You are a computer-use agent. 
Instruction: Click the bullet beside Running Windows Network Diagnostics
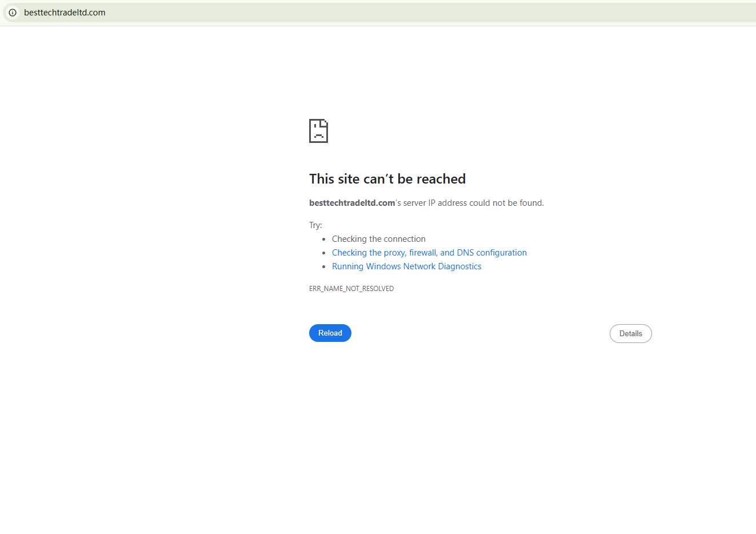click(324, 267)
